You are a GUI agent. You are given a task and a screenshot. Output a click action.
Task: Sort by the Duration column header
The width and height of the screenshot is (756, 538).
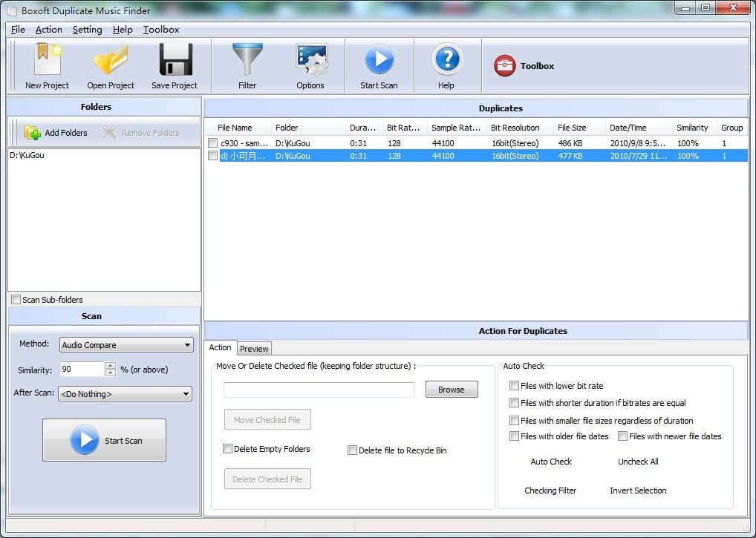pyautogui.click(x=364, y=128)
